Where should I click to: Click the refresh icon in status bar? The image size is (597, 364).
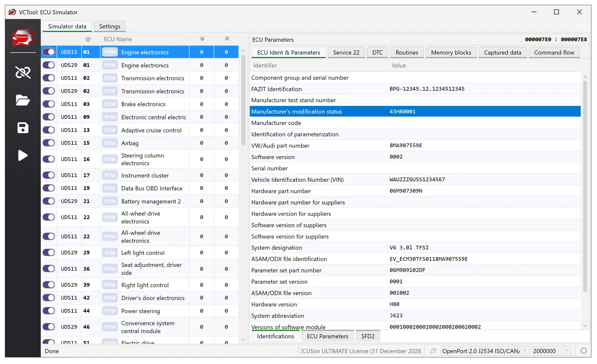coord(433,351)
